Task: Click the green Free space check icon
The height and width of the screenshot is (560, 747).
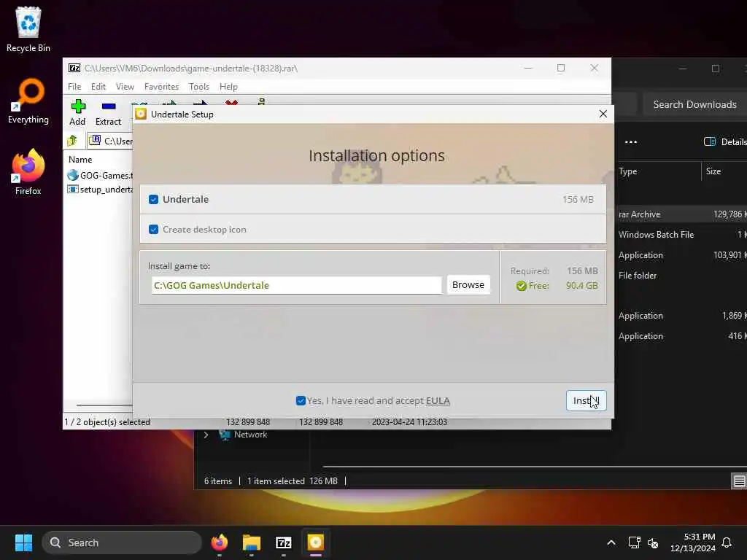Action: point(521,286)
